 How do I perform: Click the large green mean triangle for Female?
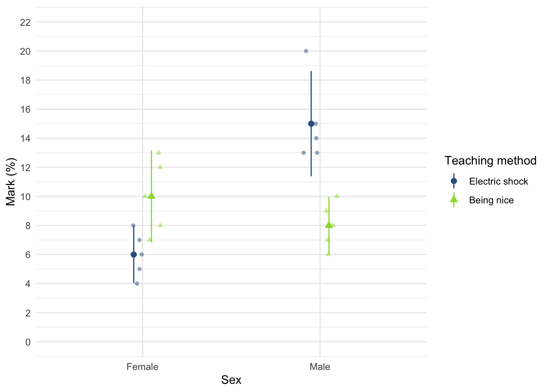[152, 196]
